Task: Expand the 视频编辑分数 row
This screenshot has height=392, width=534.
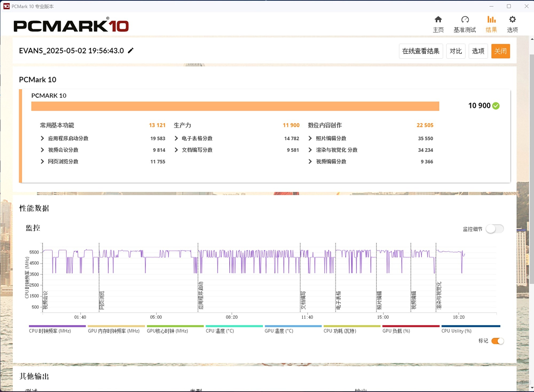Action: pyautogui.click(x=310, y=161)
